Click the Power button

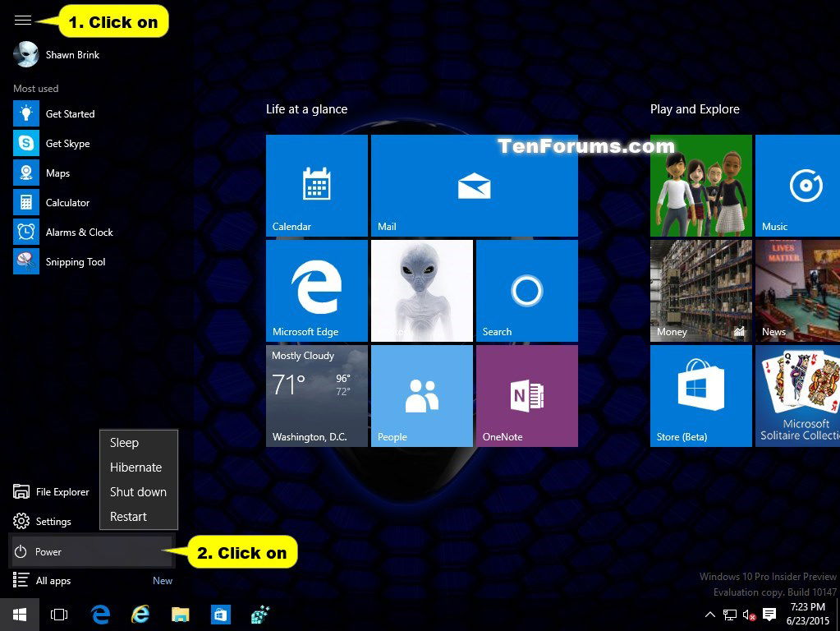click(91, 551)
